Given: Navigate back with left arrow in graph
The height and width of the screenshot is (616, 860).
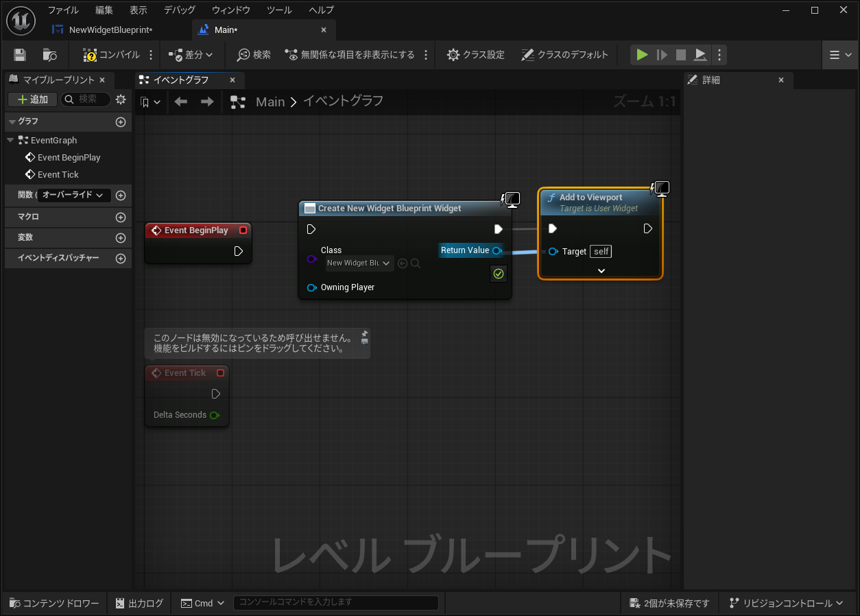Looking at the screenshot, I should tap(181, 102).
